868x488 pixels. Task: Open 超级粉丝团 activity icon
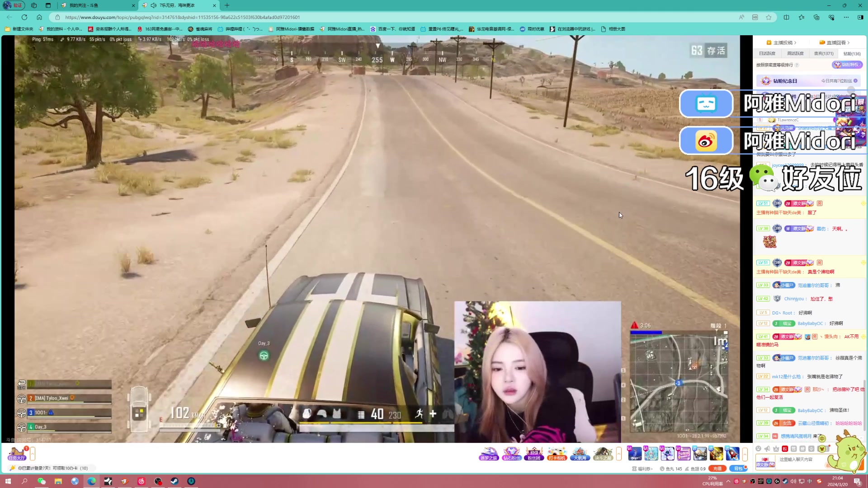pyautogui.click(x=534, y=454)
